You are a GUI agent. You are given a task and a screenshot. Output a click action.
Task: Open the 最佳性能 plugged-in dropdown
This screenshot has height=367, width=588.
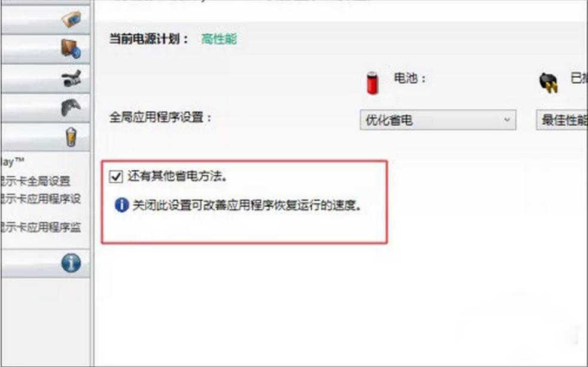(x=562, y=120)
